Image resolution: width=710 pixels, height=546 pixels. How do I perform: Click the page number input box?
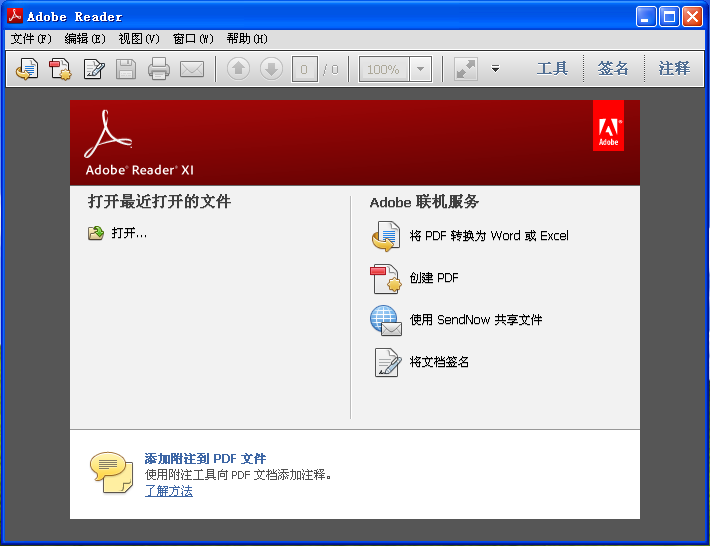[x=304, y=69]
